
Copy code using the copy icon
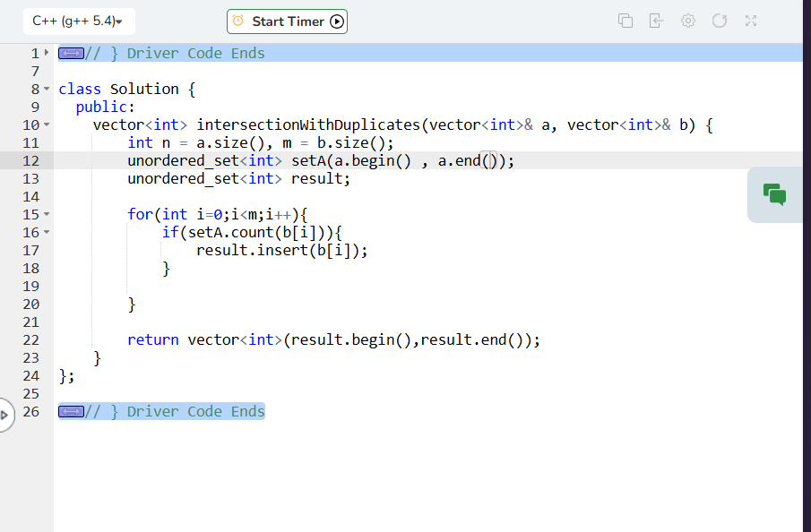(x=626, y=21)
